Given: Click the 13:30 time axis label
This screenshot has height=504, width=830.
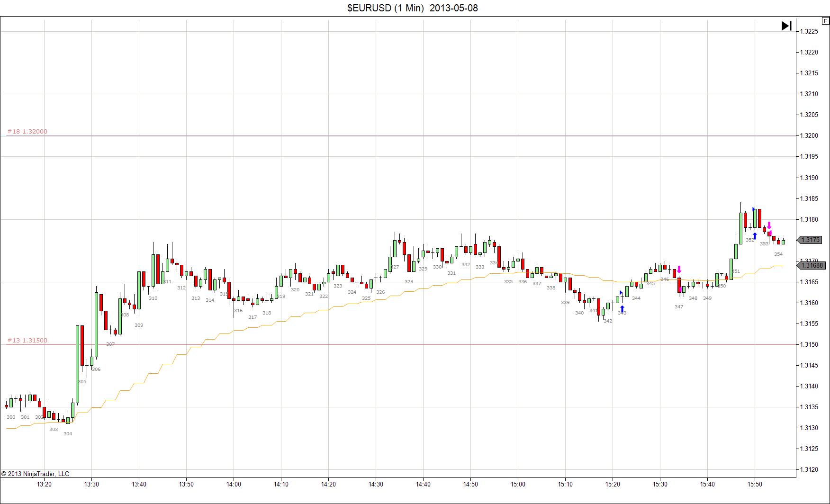Looking at the screenshot, I should (x=91, y=484).
